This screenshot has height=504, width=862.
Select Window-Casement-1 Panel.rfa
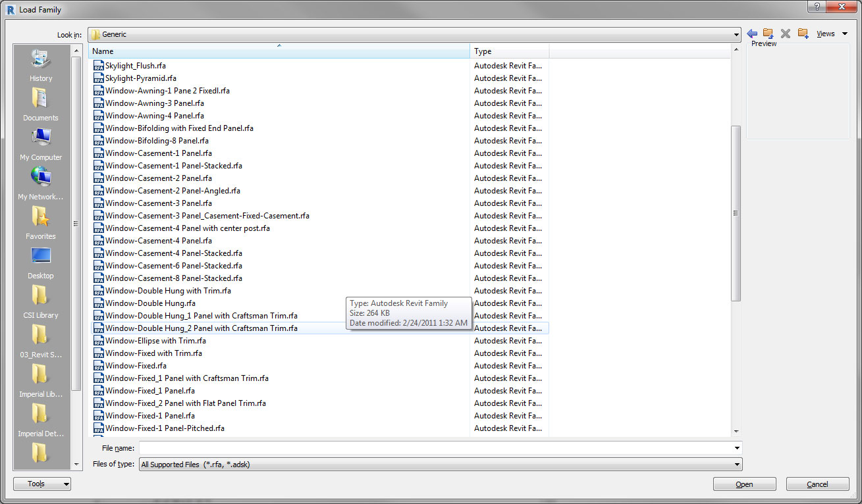[x=159, y=153]
